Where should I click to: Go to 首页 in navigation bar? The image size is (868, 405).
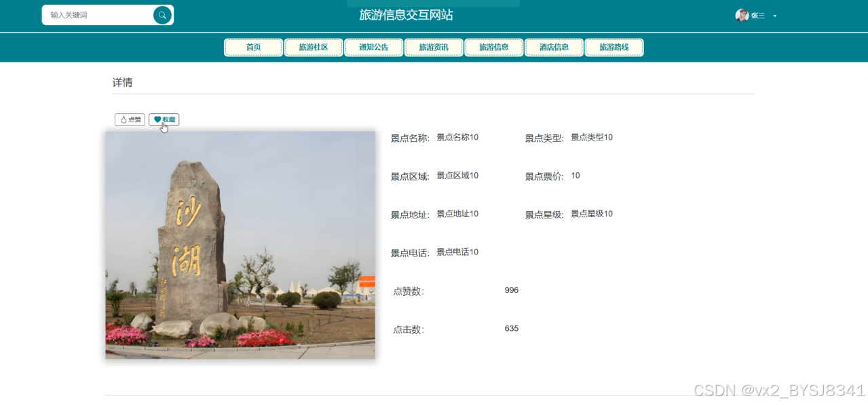coord(253,47)
